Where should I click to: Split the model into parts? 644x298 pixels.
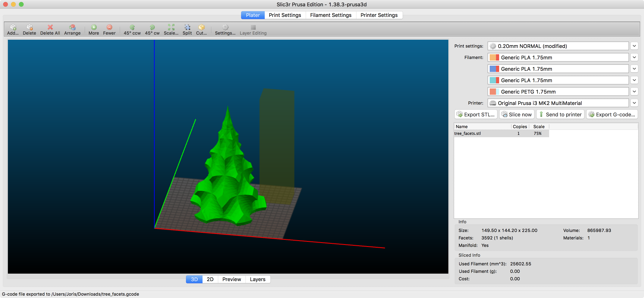(187, 29)
